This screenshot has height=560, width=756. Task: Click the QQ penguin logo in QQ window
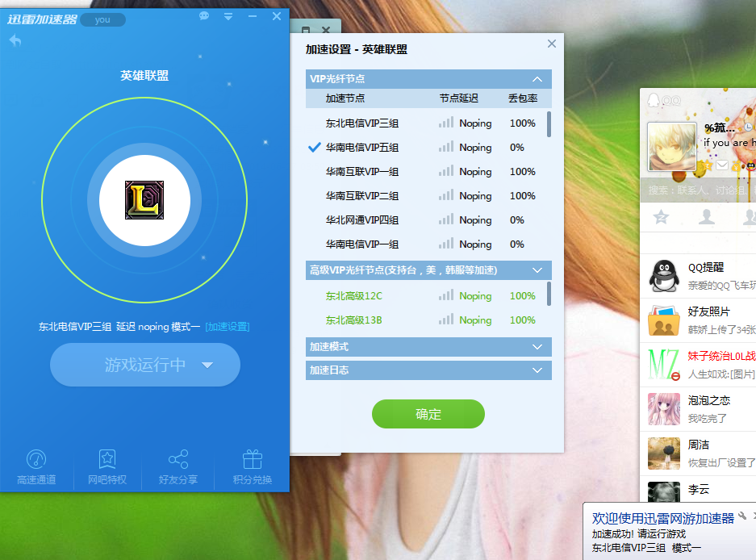654,100
